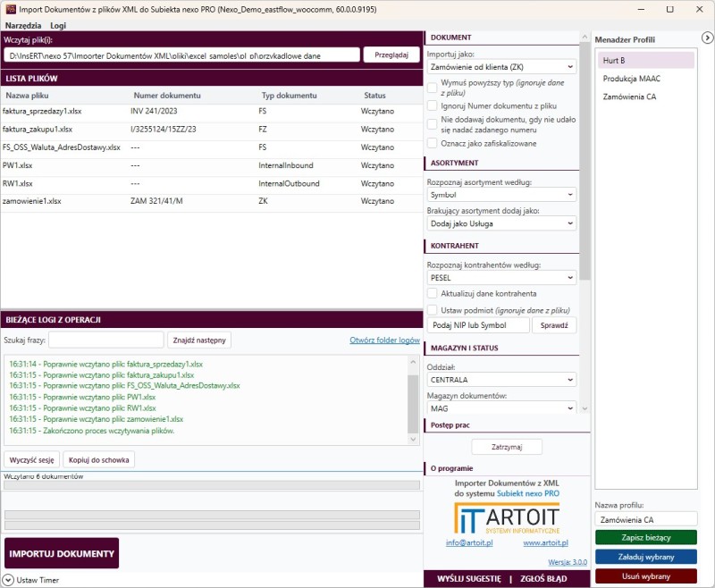The width and height of the screenshot is (715, 588).
Task: Select the Produkcja MAAC profile
Action: click(x=645, y=79)
